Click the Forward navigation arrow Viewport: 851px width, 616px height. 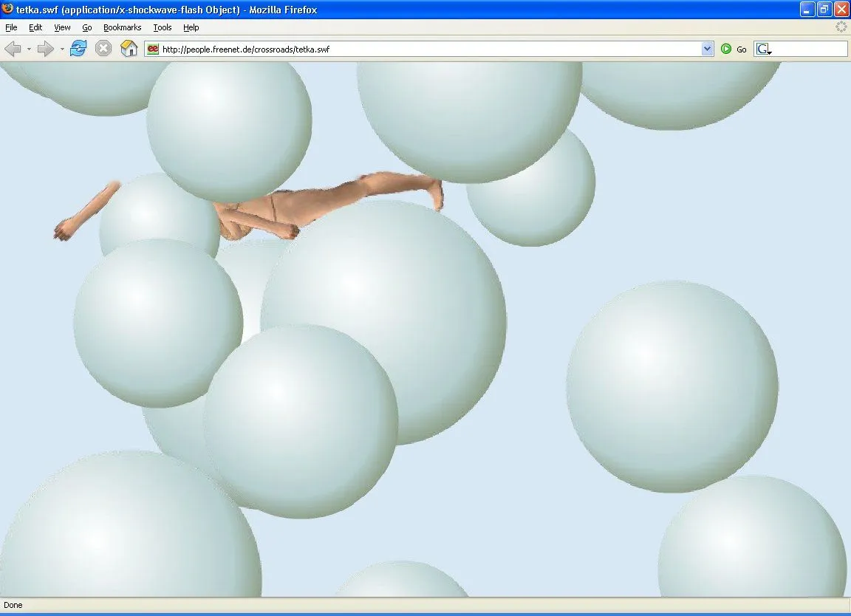(x=44, y=49)
